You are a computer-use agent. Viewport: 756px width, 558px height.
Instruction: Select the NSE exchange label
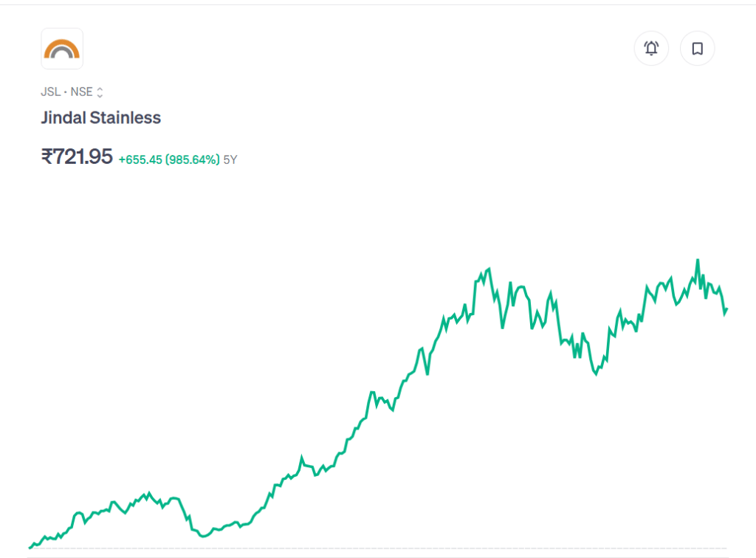pyautogui.click(x=81, y=92)
